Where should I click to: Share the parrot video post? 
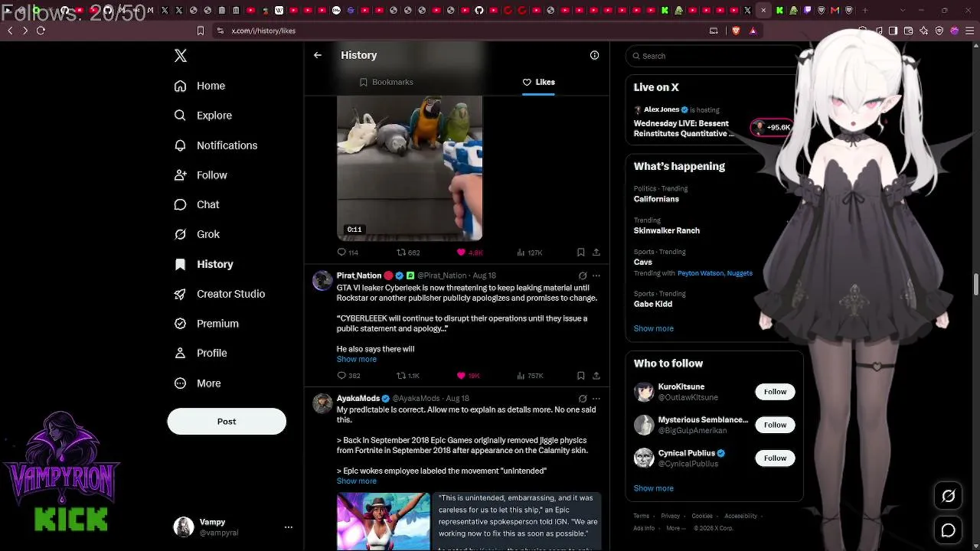click(596, 253)
